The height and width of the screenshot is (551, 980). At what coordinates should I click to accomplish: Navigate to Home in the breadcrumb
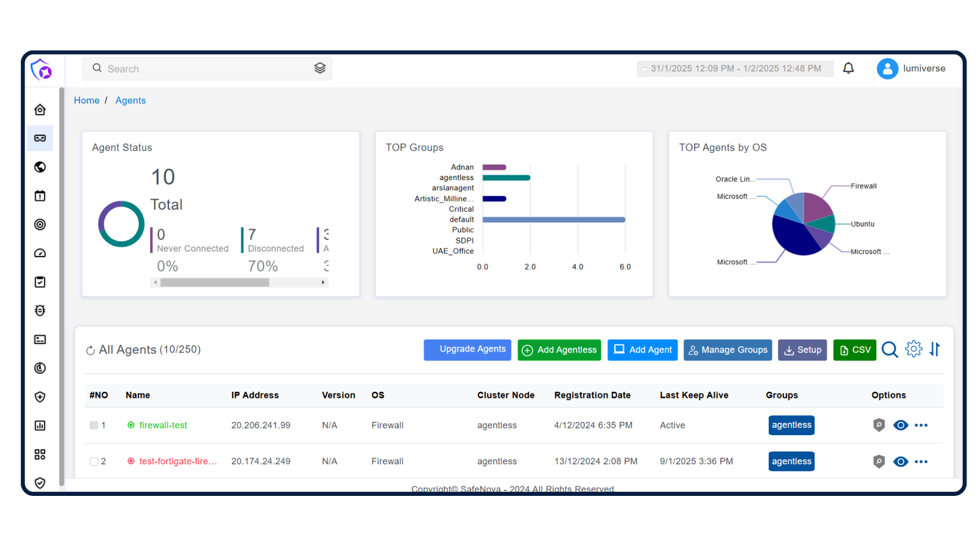86,100
